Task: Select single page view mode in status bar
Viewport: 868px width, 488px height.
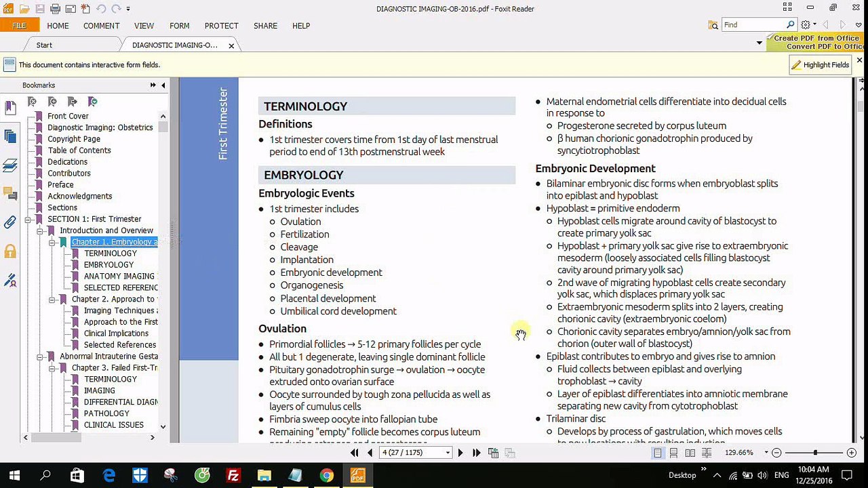Action: click(658, 453)
